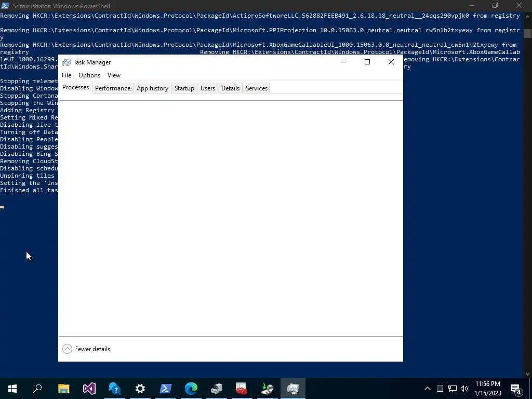Collapse Task Manager with Fewer details chevron
532x399 pixels.
coord(67,349)
